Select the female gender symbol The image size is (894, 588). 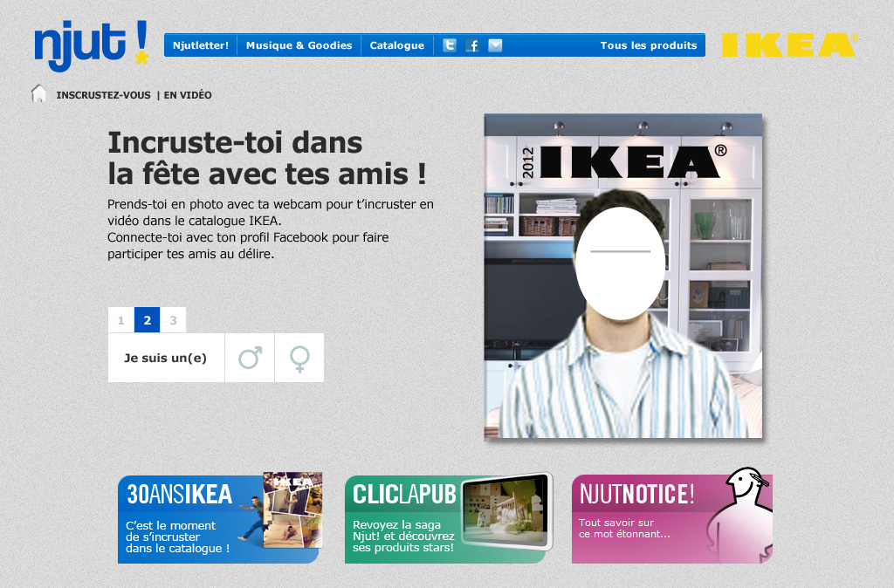[x=299, y=358]
